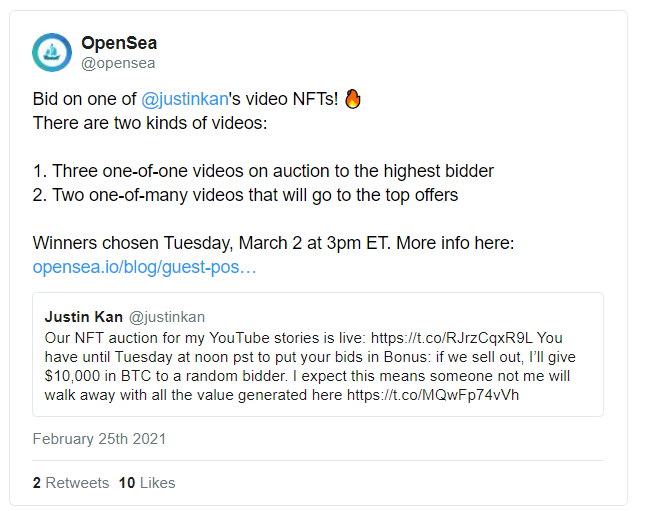The height and width of the screenshot is (511, 652).
Task: Click the February 25th 2021 timestamp
Action: [x=99, y=439]
